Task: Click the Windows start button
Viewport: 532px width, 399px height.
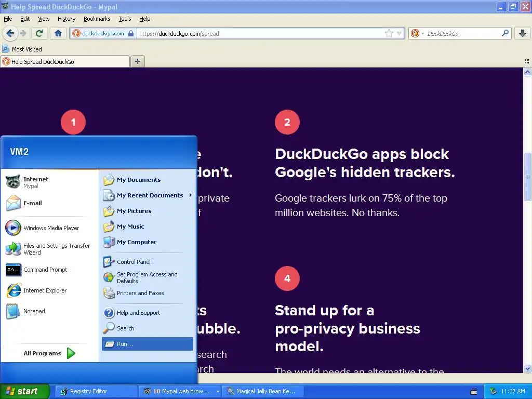Action: 24,391
